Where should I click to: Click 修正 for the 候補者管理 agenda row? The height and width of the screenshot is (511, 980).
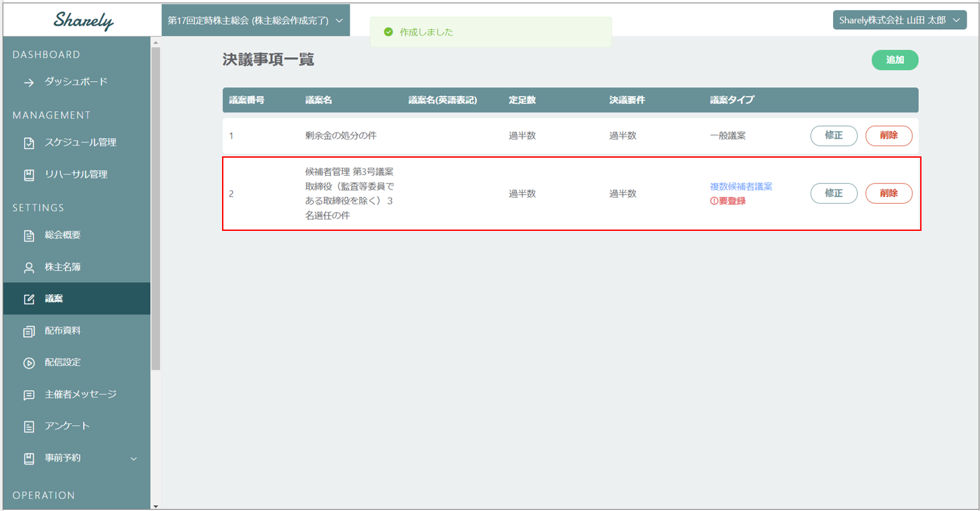tap(833, 194)
